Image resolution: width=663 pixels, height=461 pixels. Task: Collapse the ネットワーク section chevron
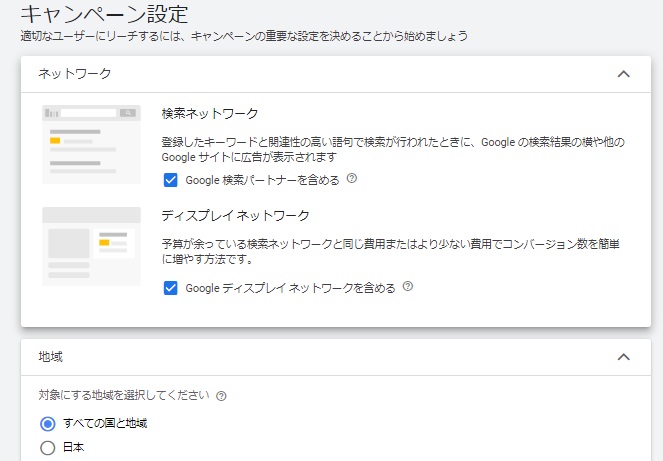624,74
